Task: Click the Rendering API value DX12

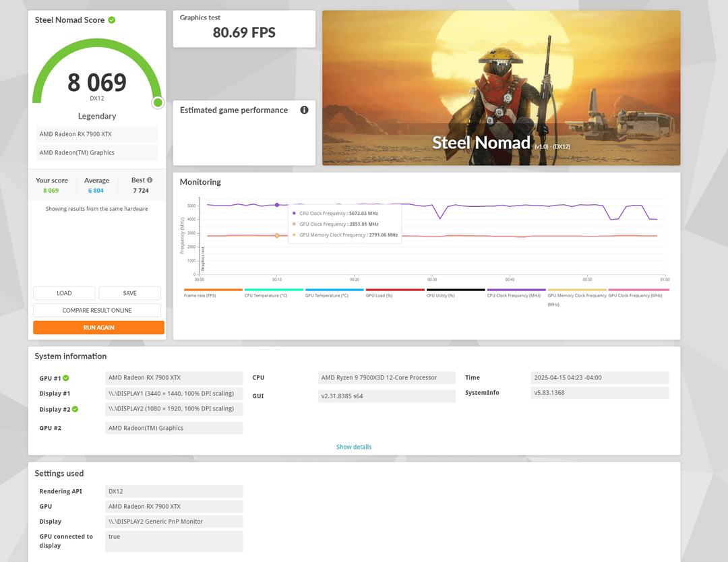Action: pos(174,491)
